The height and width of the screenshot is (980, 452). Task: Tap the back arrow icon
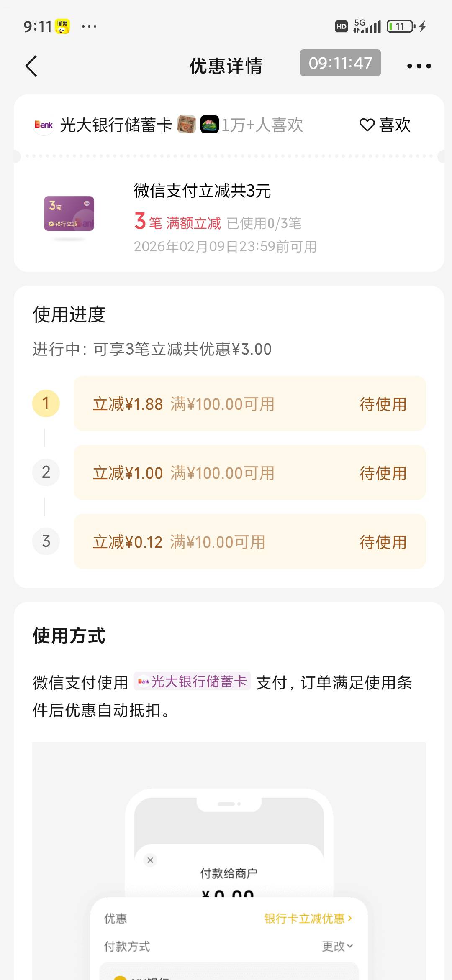tap(31, 66)
